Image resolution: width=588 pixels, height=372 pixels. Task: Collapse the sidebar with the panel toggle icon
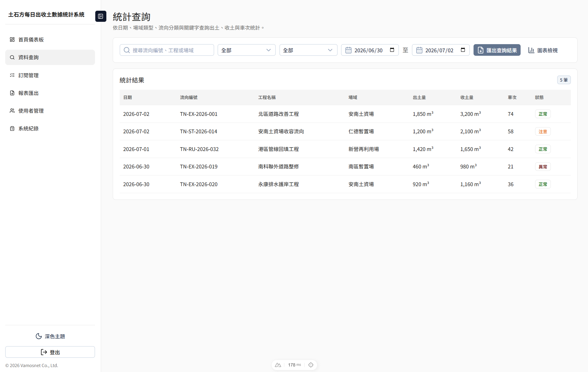click(101, 16)
